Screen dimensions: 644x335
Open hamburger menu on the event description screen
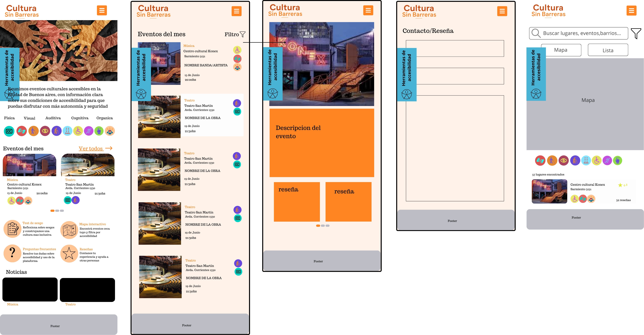368,10
